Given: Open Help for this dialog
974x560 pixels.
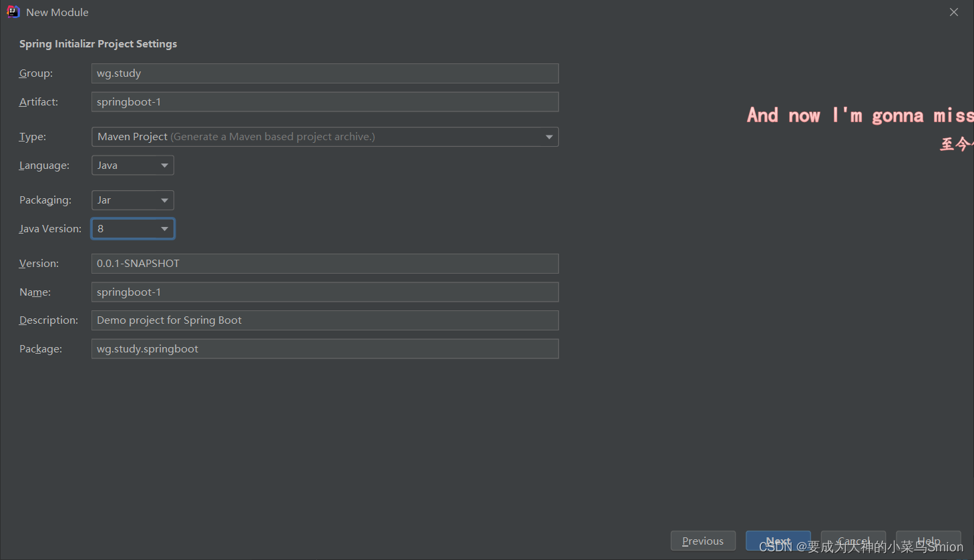Looking at the screenshot, I should pyautogui.click(x=929, y=541).
